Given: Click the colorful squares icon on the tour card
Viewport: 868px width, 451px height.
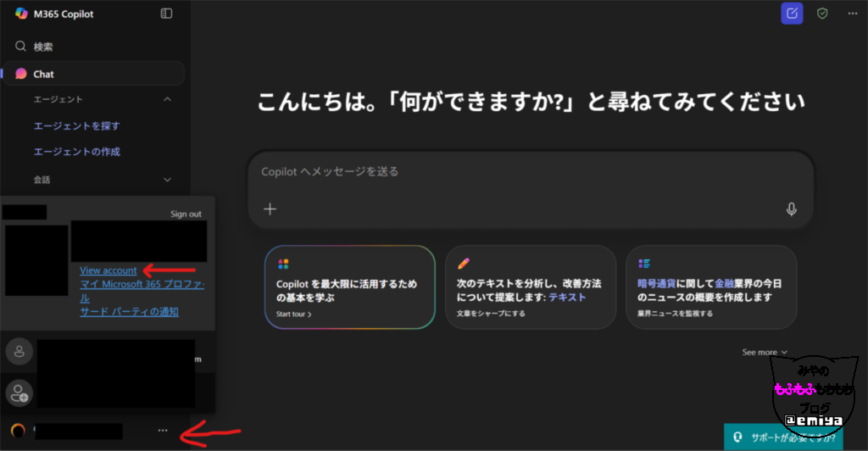Looking at the screenshot, I should (x=283, y=264).
